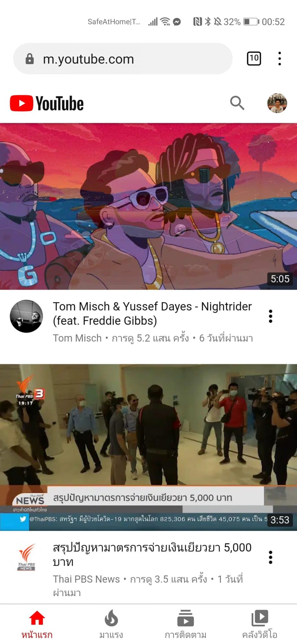
Task: Switch to หน้าแรก home tab
Action: (37, 624)
